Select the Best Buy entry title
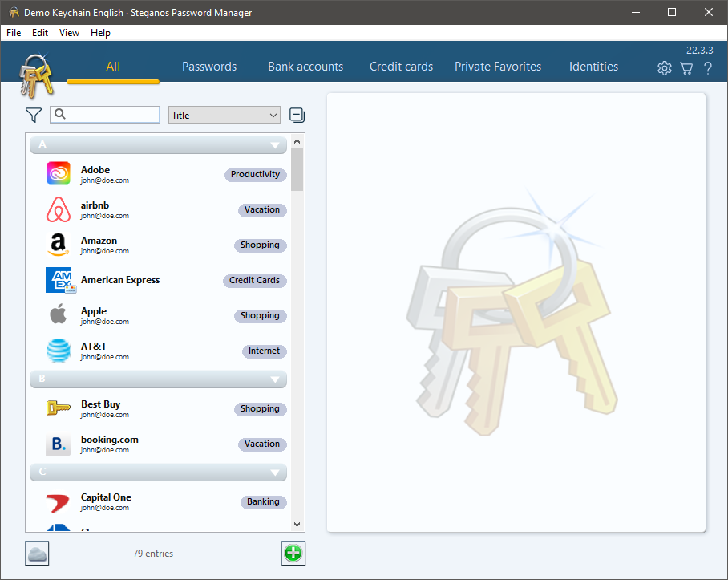The height and width of the screenshot is (580, 728). coord(101,404)
